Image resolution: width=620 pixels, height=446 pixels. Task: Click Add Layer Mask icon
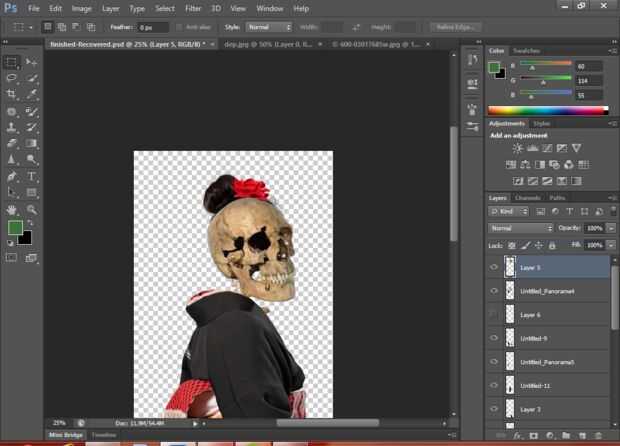click(534, 436)
